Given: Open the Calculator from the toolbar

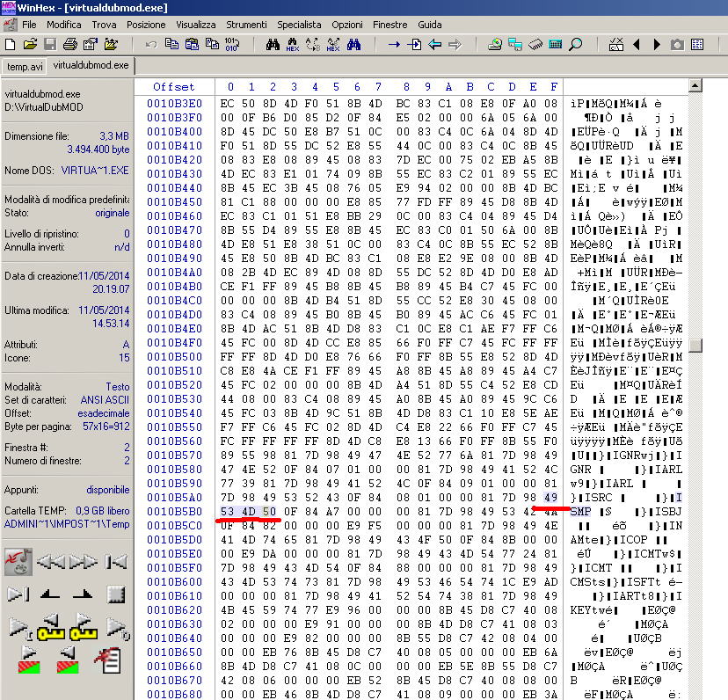Looking at the screenshot, I should tap(556, 45).
